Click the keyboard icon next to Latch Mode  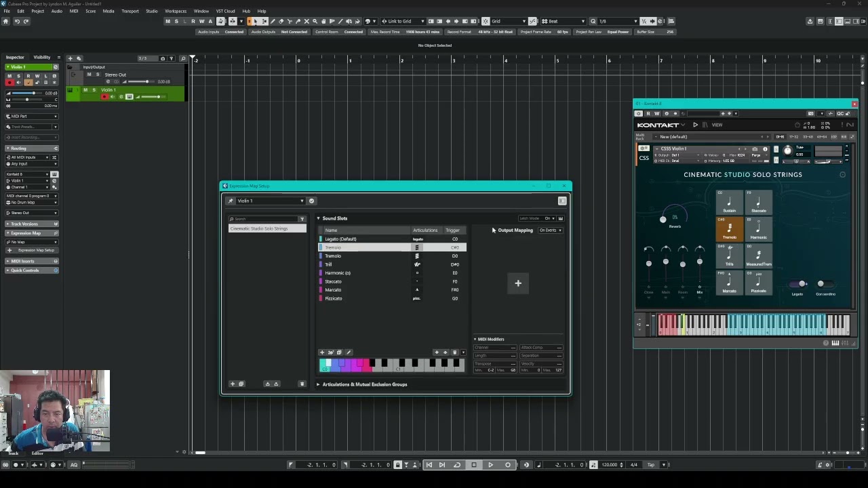[x=560, y=218]
